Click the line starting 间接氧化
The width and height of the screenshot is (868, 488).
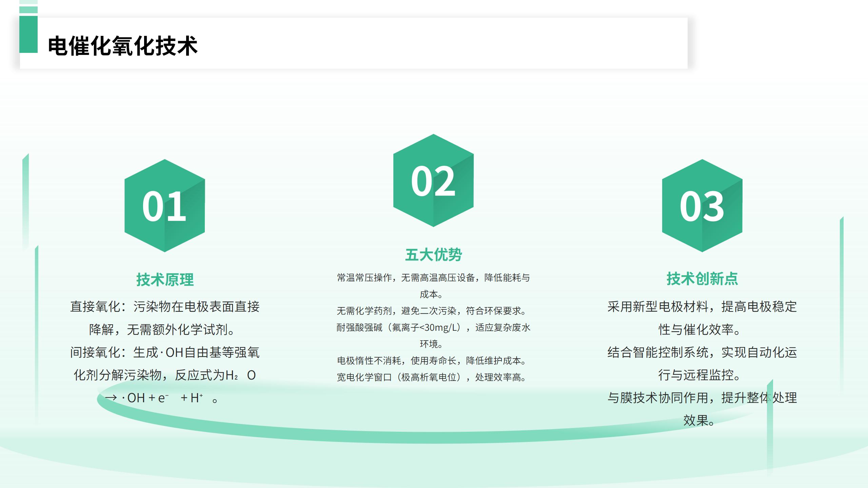(165, 352)
